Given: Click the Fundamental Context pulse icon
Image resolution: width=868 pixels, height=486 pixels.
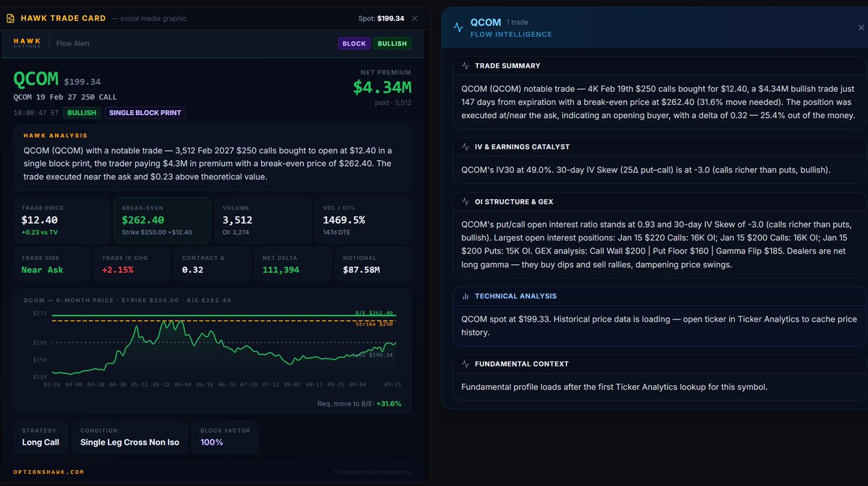Looking at the screenshot, I should coord(465,364).
